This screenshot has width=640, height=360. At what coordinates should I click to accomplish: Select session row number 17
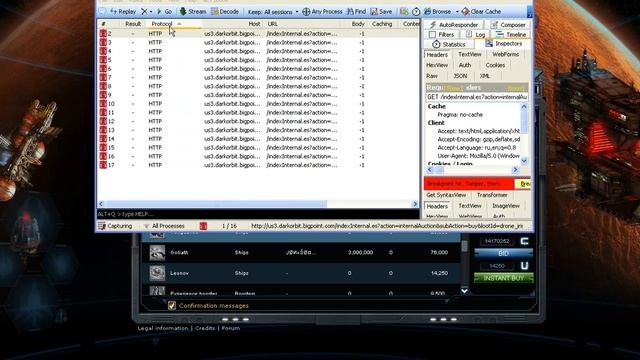(258, 165)
